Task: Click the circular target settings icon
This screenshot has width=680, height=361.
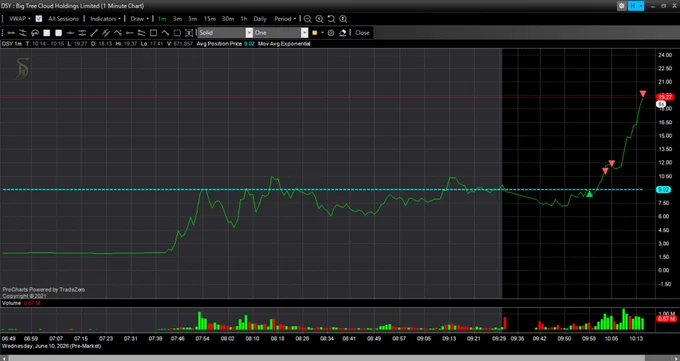Action: point(331,33)
